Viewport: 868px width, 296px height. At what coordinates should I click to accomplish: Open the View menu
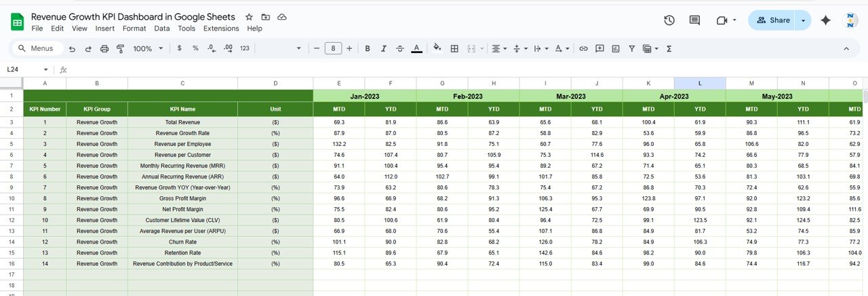click(x=79, y=29)
